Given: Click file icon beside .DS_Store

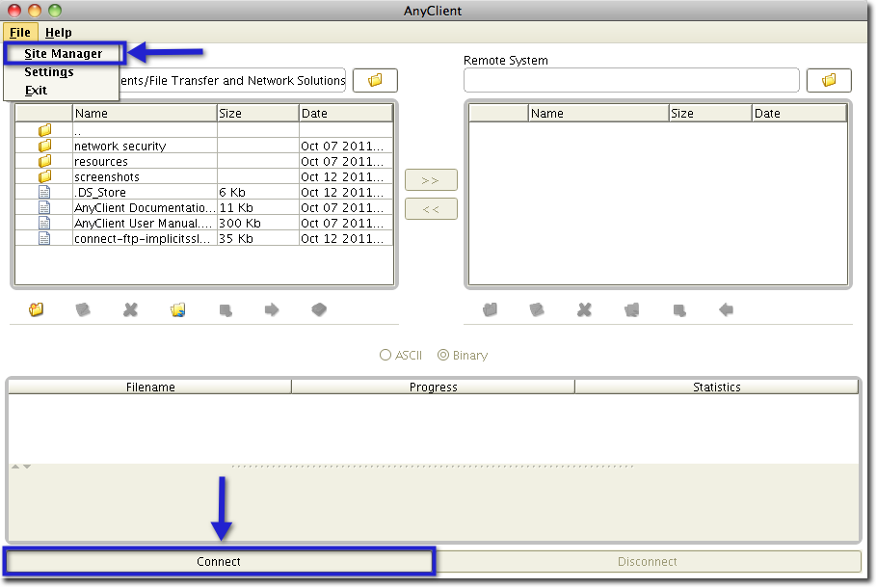Looking at the screenshot, I should [x=44, y=193].
